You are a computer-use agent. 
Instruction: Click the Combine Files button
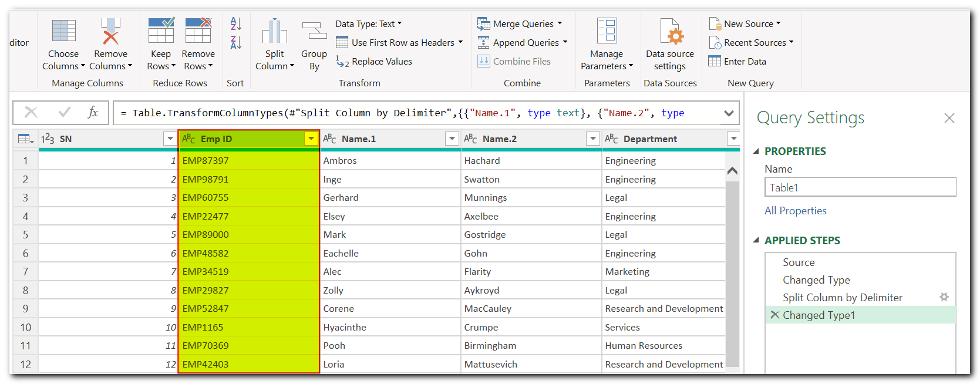tap(514, 61)
